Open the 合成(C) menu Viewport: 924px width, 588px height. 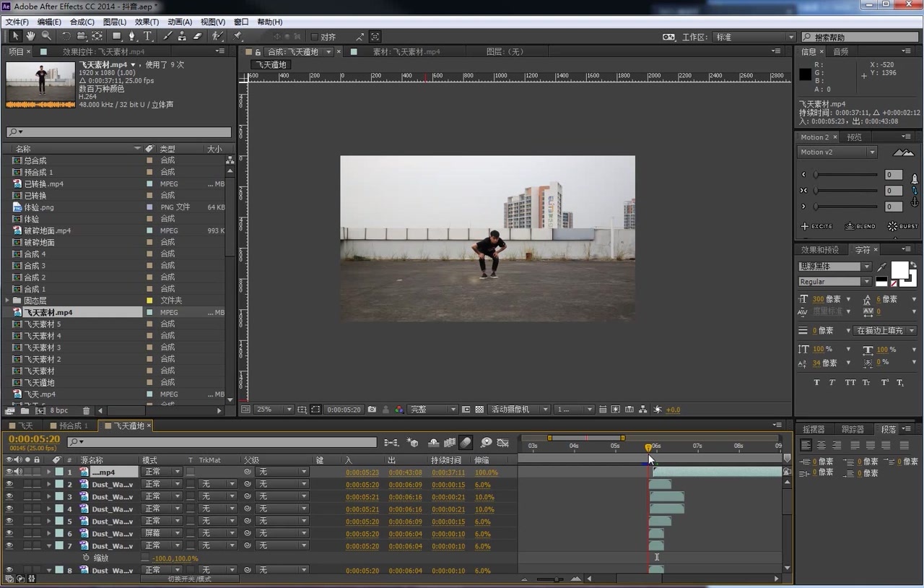(x=82, y=22)
